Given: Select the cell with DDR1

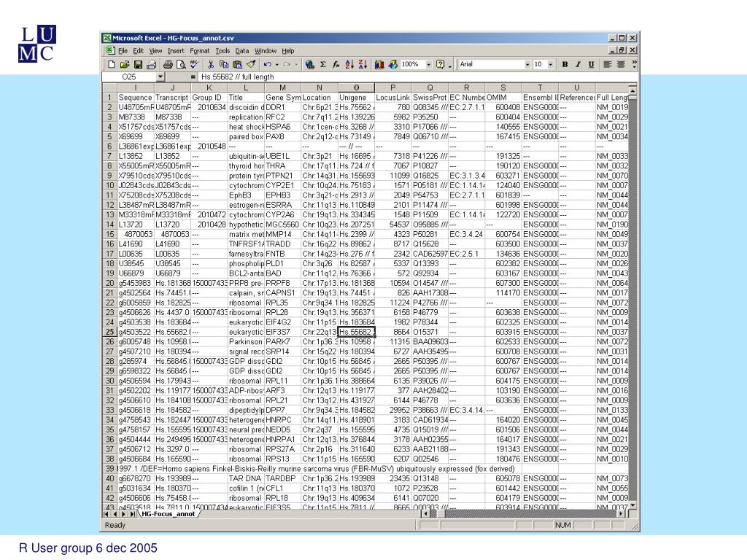Looking at the screenshot, I should pyautogui.click(x=282, y=108).
